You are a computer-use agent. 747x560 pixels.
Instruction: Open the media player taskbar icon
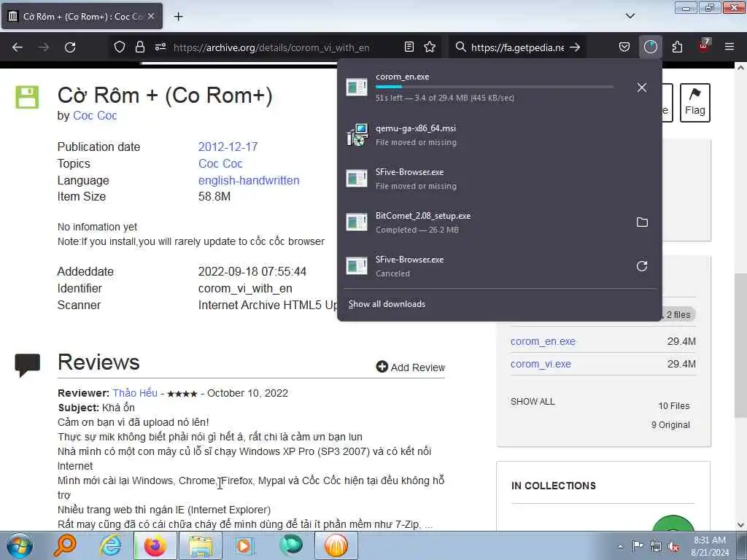(245, 545)
